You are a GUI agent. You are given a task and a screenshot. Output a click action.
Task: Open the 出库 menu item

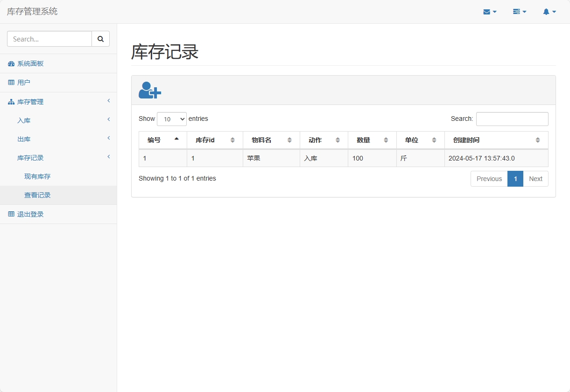click(x=24, y=139)
